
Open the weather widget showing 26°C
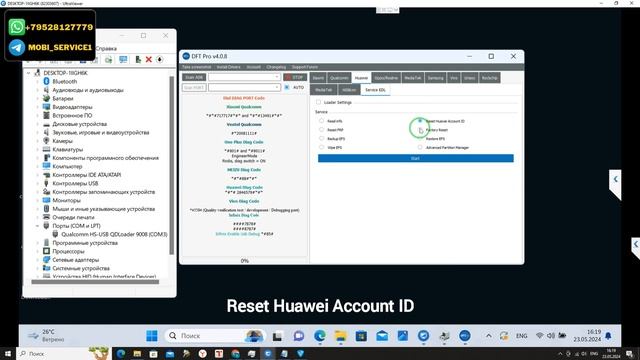tap(46, 336)
